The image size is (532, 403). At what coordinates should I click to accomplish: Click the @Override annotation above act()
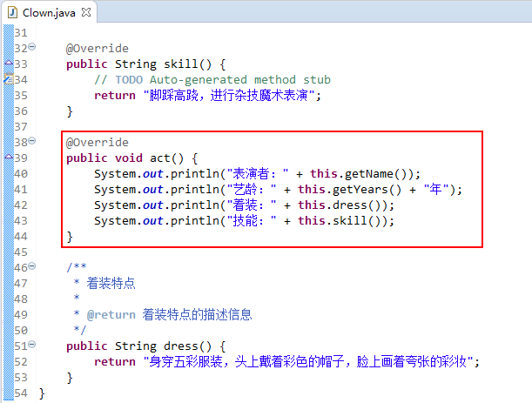point(98,143)
